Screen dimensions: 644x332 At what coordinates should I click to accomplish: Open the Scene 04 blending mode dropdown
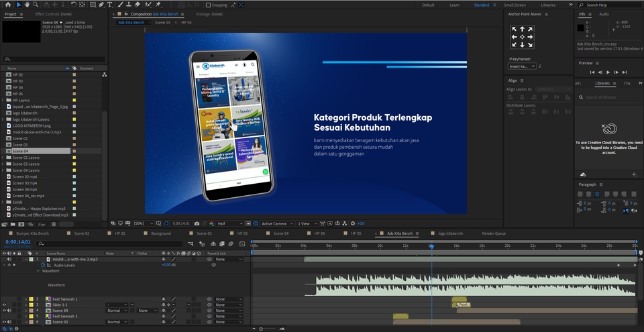(x=117, y=311)
